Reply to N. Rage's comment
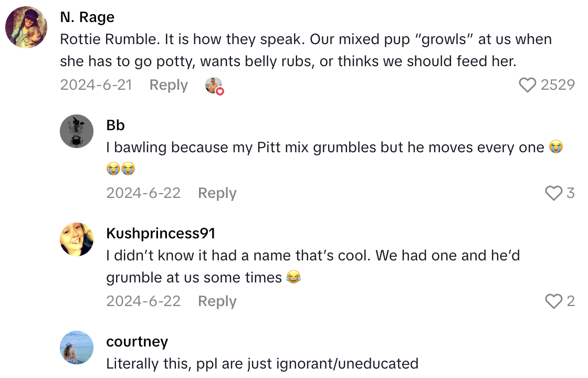Screen dimensions: 588x378 click(168, 85)
